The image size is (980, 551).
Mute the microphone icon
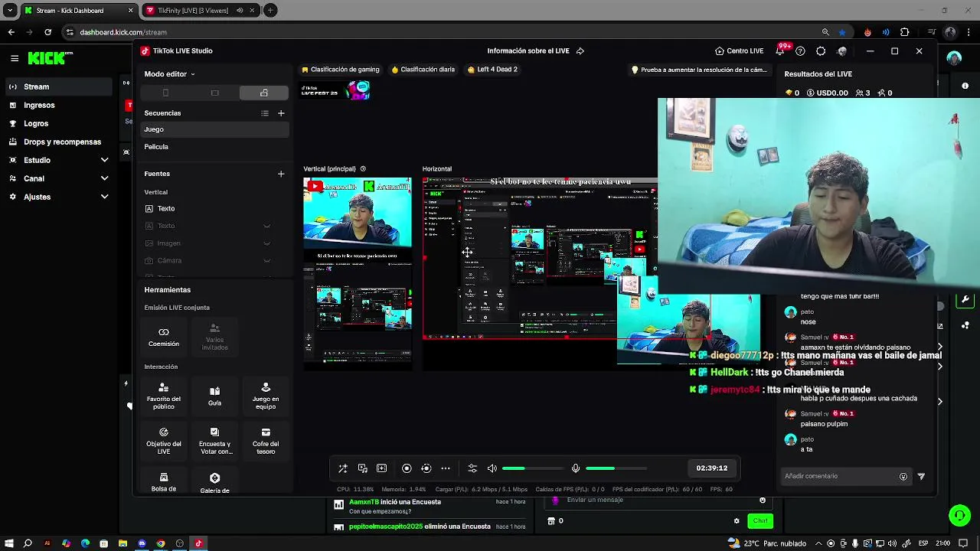tap(576, 468)
